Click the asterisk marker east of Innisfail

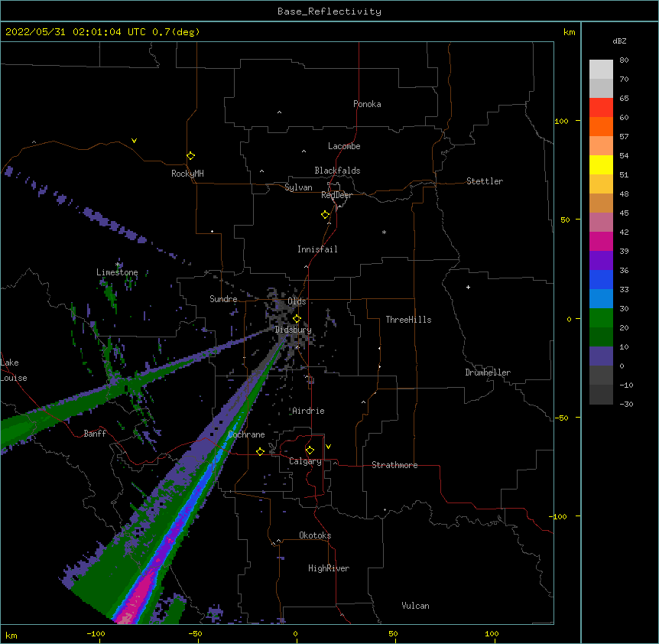[x=384, y=233]
